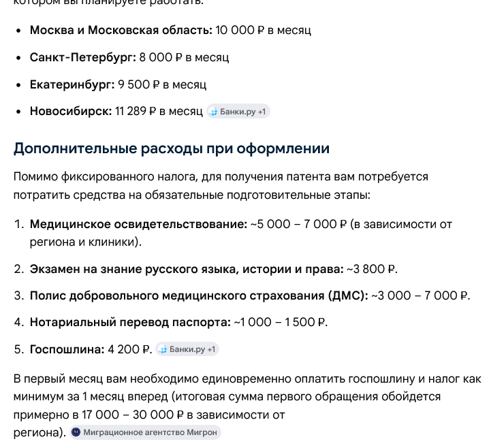The height and width of the screenshot is (448, 491).
Task: Click the amount 10 000 ₽ в месяц
Action: [x=263, y=31]
